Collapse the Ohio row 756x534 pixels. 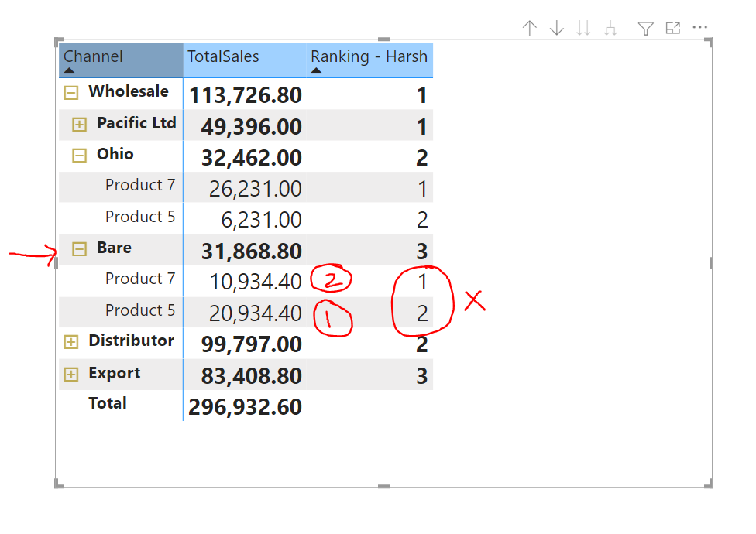click(79, 156)
